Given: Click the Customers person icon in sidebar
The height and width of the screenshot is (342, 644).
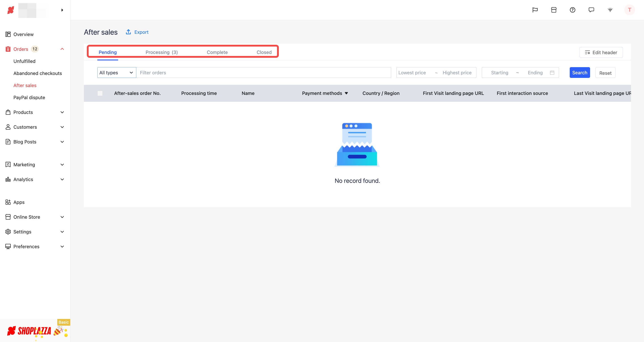Looking at the screenshot, I should pyautogui.click(x=8, y=127).
